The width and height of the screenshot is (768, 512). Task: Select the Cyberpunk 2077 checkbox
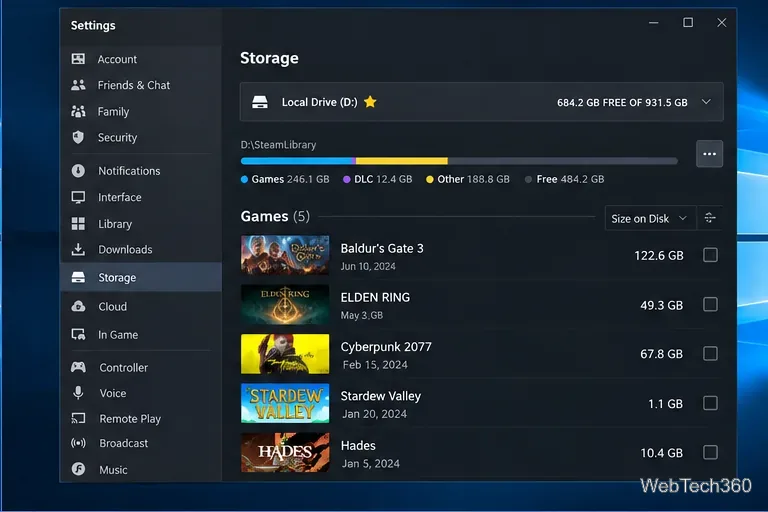(x=710, y=353)
